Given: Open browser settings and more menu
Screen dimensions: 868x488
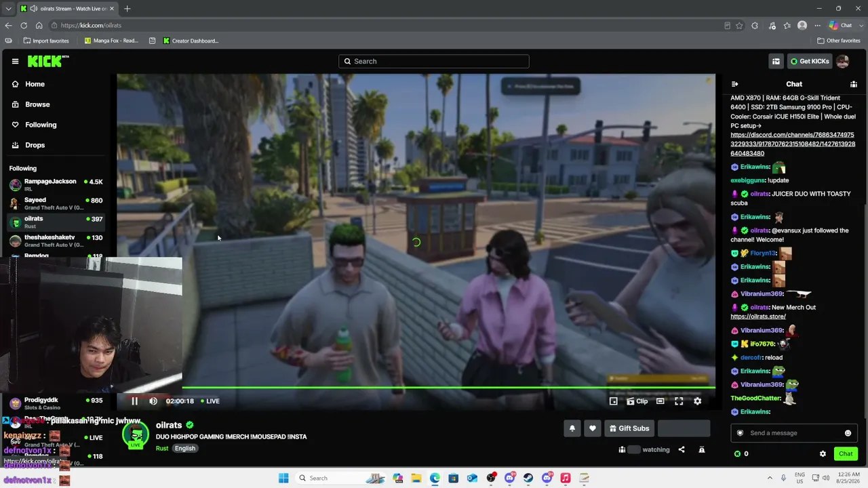Looking at the screenshot, I should [817, 26].
